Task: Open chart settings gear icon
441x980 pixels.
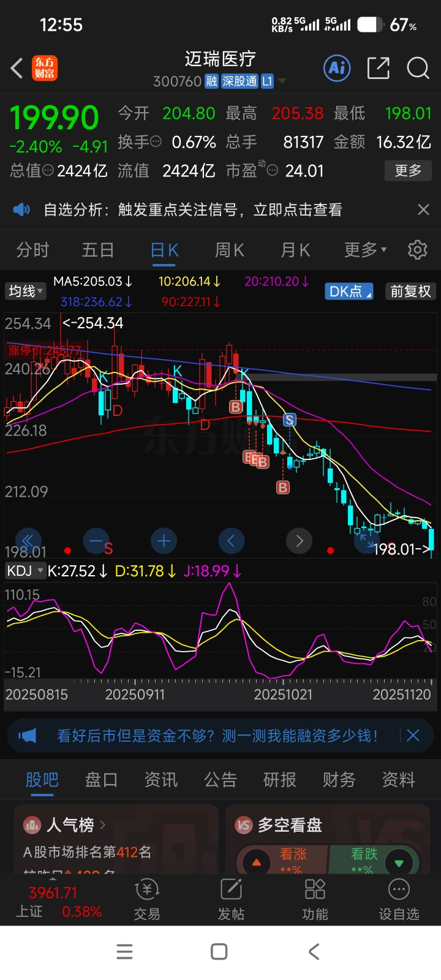Action: click(x=418, y=250)
